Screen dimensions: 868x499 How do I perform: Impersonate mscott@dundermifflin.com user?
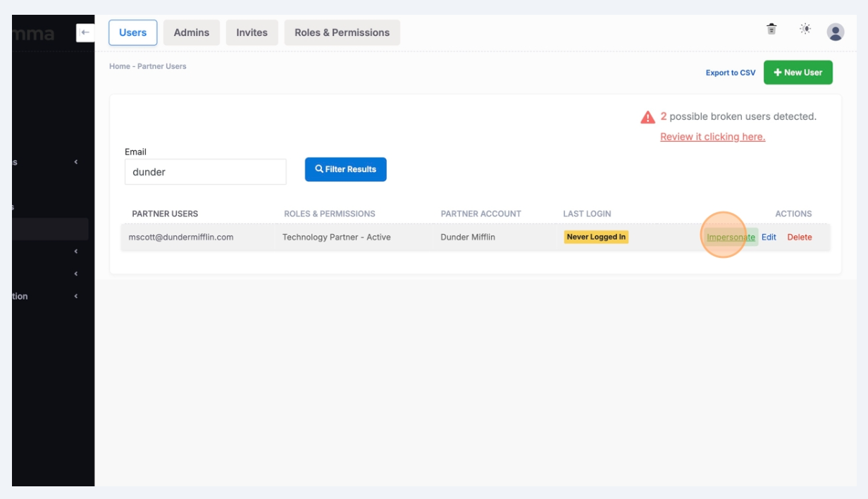click(731, 237)
